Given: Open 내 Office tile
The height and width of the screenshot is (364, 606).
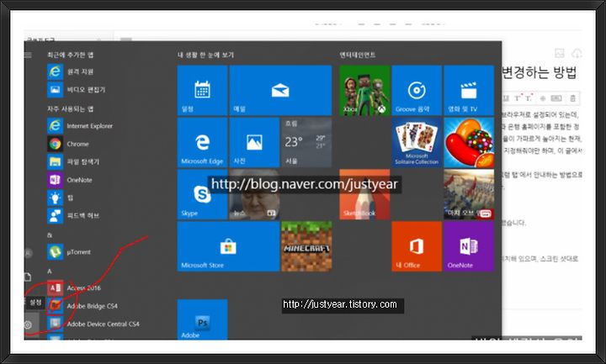Looking at the screenshot, I should 417,246.
